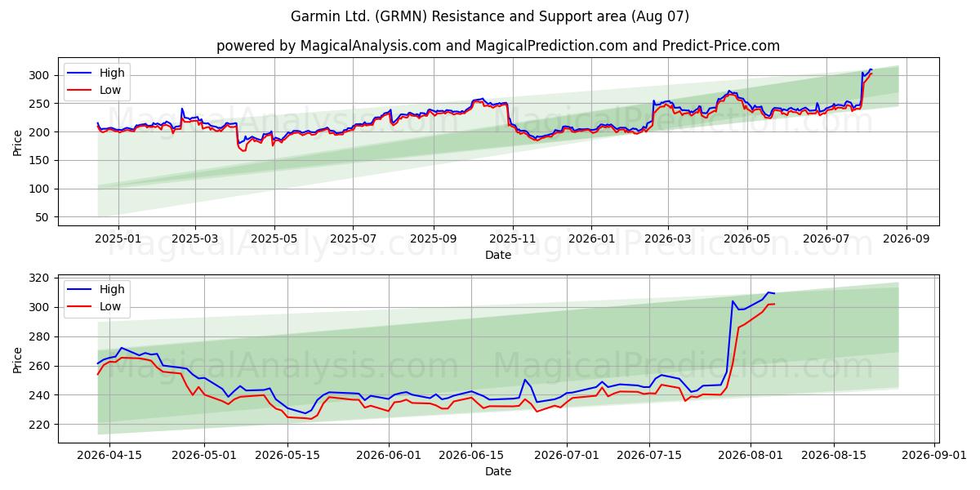The height and width of the screenshot is (490, 980).
Task: Click the '2026-06-15' x-axis label
Action: 471,456
